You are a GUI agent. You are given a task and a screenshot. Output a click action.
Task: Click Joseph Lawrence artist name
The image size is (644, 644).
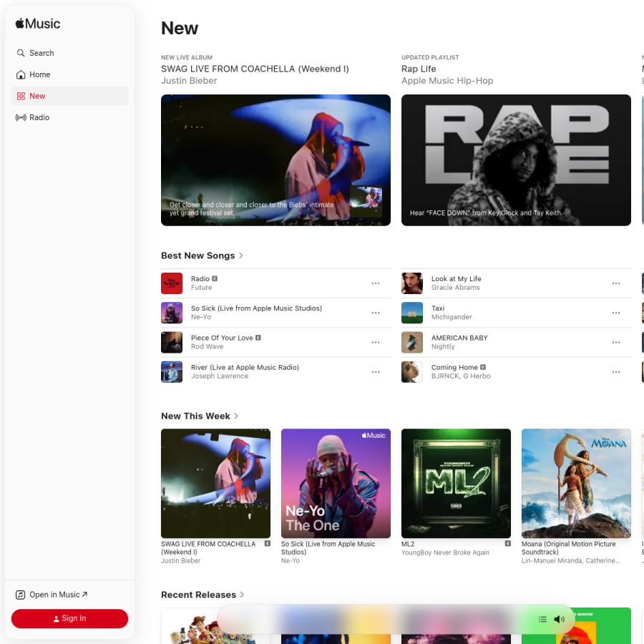tap(220, 376)
